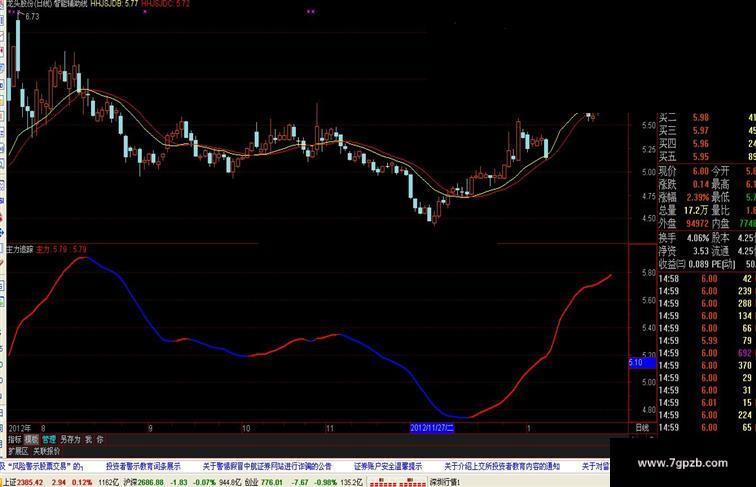Click the 换手 turnover rate 4.06%
The width and height of the screenshot is (756, 487).
[698, 238]
